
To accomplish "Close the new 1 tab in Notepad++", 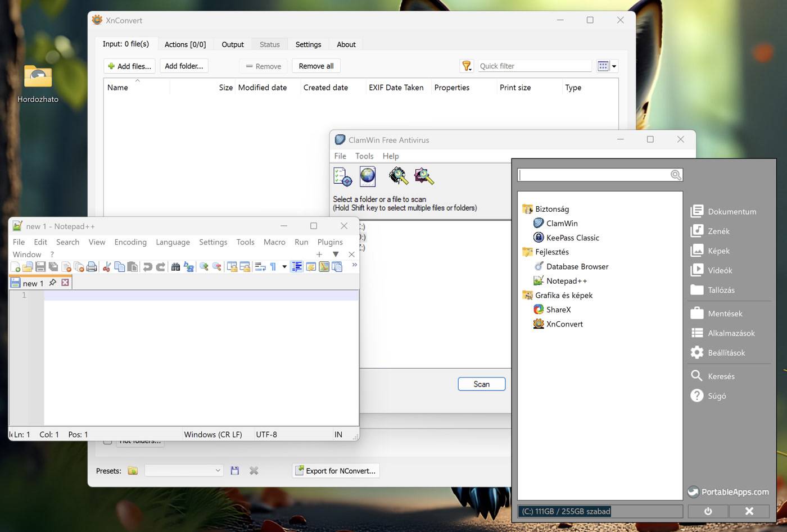I will coord(65,283).
